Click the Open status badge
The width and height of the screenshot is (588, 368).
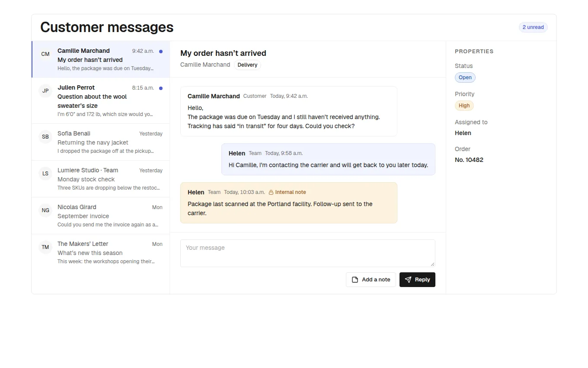coord(465,77)
